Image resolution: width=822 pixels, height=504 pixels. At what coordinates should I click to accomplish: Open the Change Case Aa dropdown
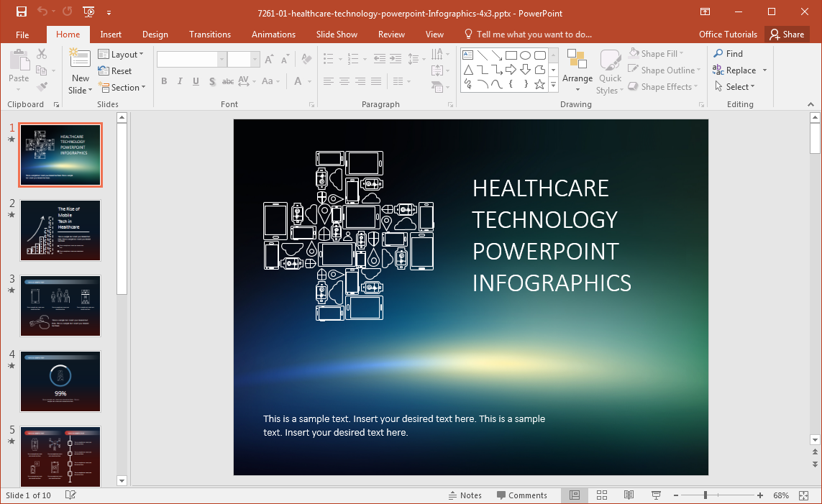point(270,81)
